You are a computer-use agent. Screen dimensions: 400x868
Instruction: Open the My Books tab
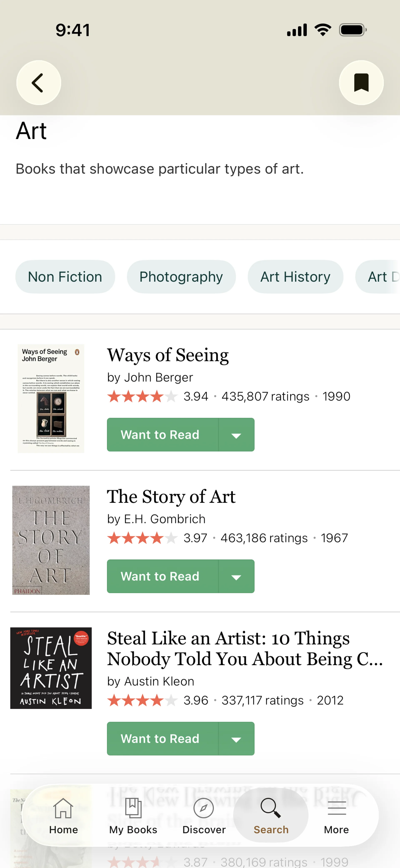point(133,815)
